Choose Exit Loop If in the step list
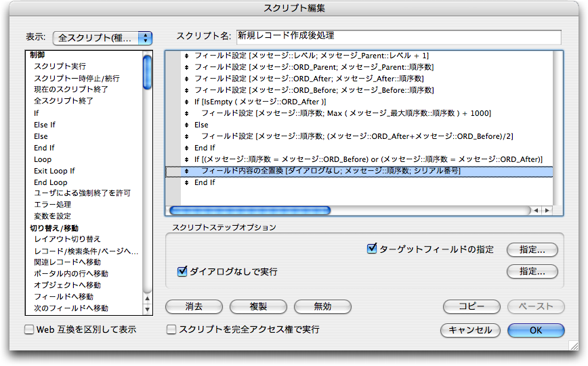Image resolution: width=588 pixels, height=366 pixels. (x=54, y=171)
